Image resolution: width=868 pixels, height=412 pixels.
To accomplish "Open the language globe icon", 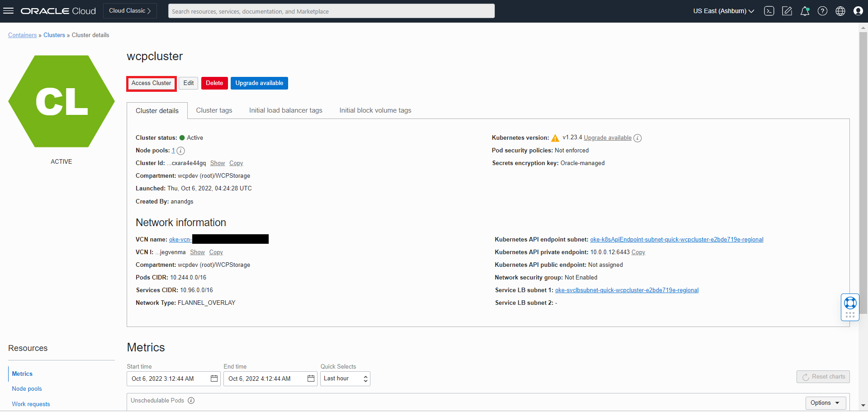I will [840, 11].
